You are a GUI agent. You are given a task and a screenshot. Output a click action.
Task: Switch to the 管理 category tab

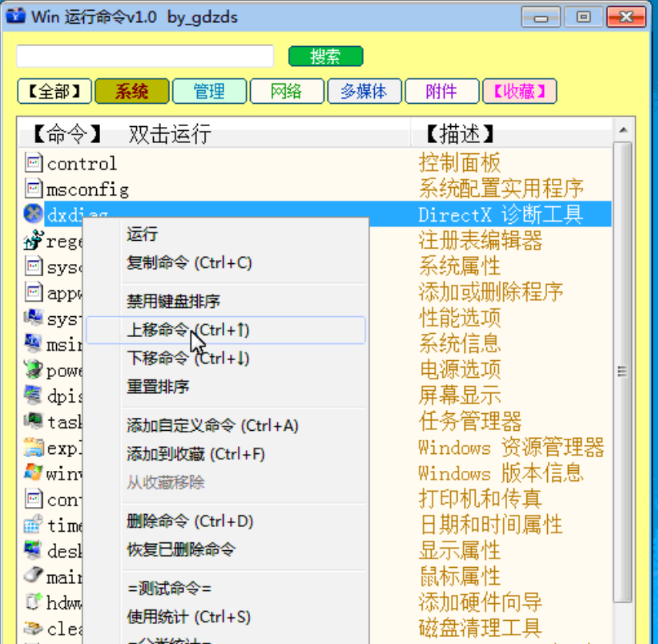209,90
